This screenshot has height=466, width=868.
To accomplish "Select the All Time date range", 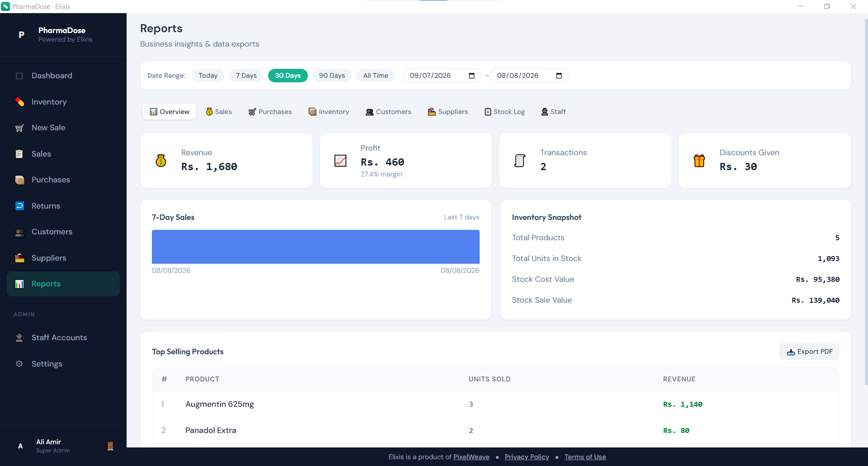I will coord(376,76).
